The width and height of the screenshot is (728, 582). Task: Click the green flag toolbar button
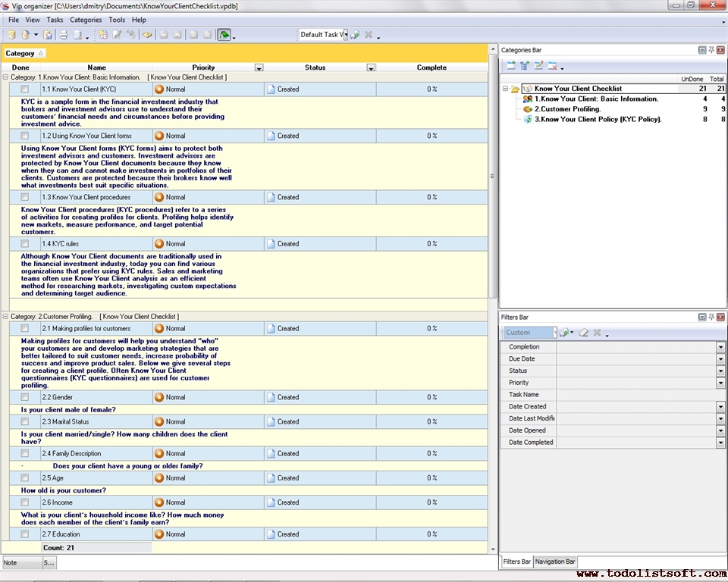pyautogui.click(x=224, y=35)
